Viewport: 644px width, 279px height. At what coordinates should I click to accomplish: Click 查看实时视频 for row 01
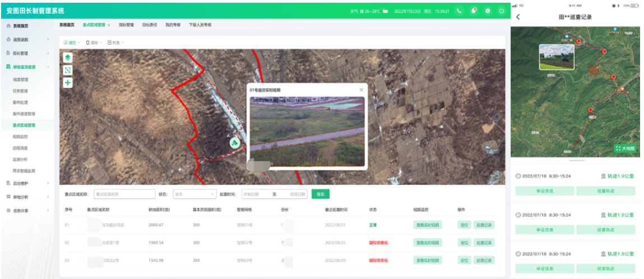[428, 225]
